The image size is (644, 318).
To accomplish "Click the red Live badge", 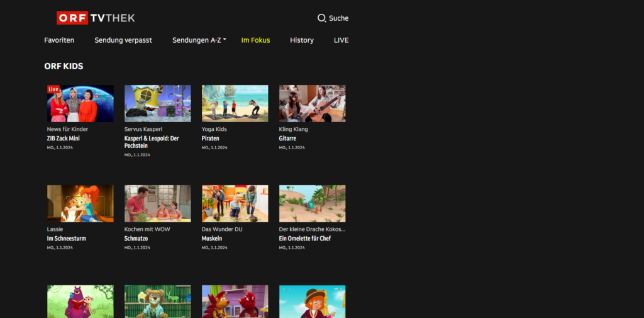I will [53, 89].
